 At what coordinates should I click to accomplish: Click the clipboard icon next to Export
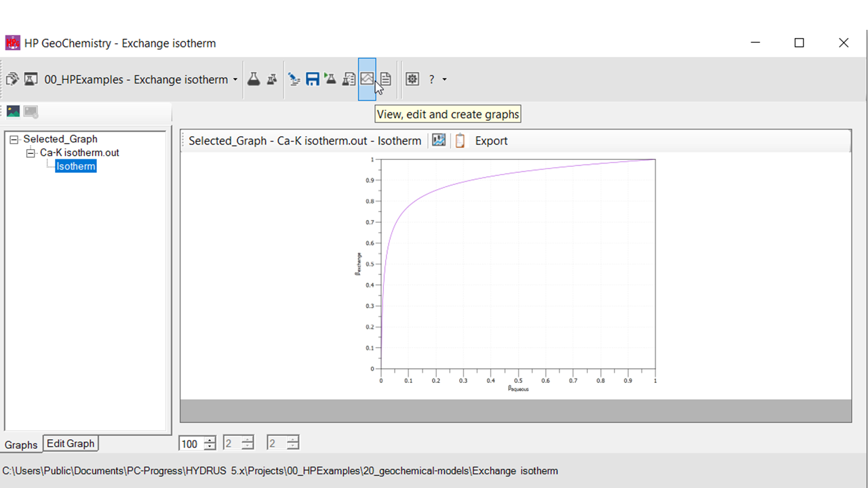click(460, 140)
